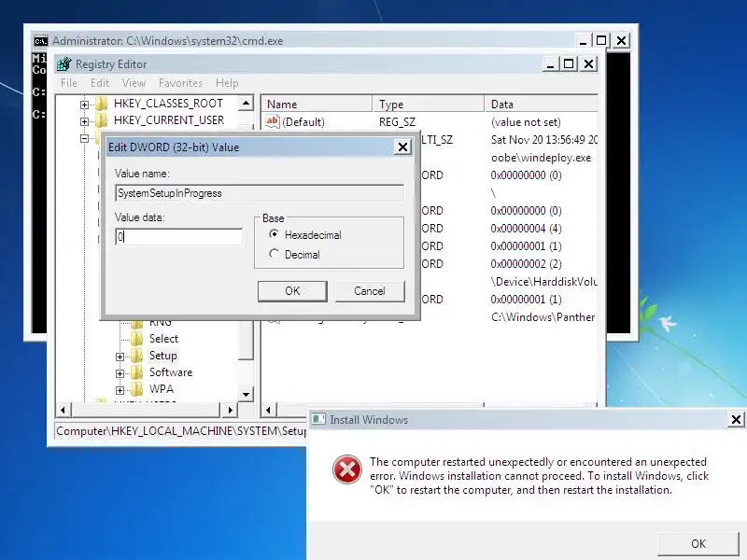The width and height of the screenshot is (747, 560).
Task: Click OK in Install Windows error dialog
Action: pos(698,543)
